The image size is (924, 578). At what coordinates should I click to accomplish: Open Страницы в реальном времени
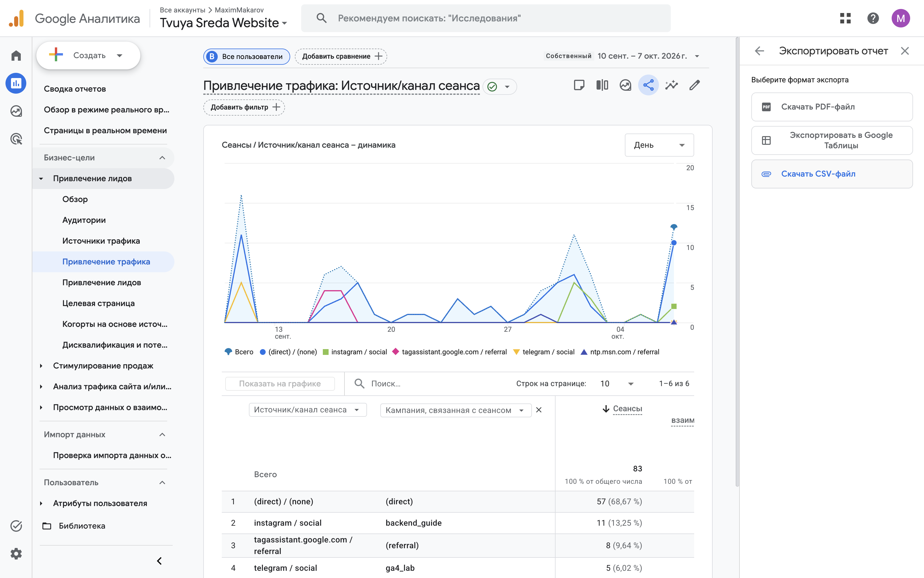point(105,131)
